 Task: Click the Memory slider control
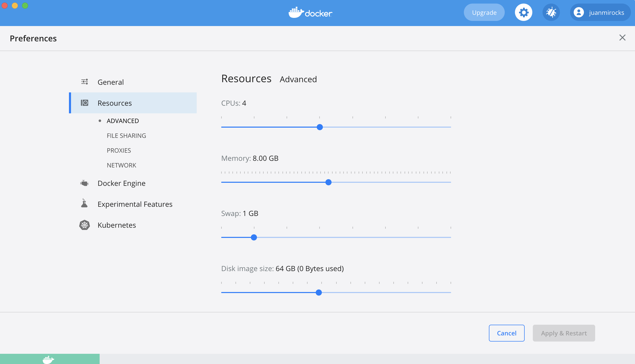(x=328, y=182)
